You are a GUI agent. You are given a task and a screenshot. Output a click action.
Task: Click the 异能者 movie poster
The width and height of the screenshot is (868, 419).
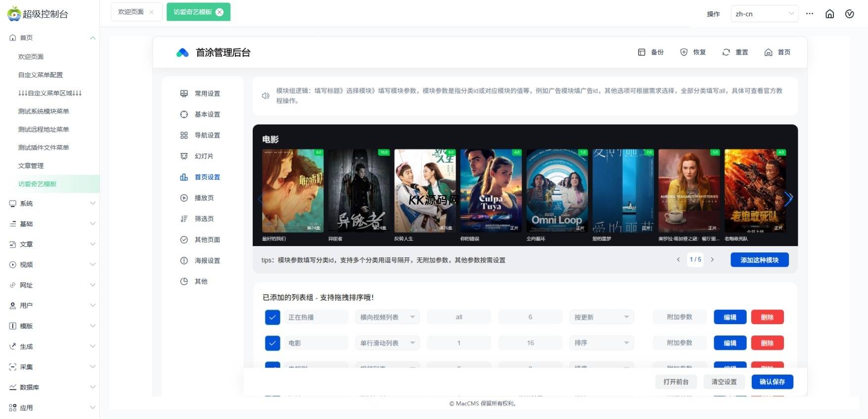click(359, 191)
